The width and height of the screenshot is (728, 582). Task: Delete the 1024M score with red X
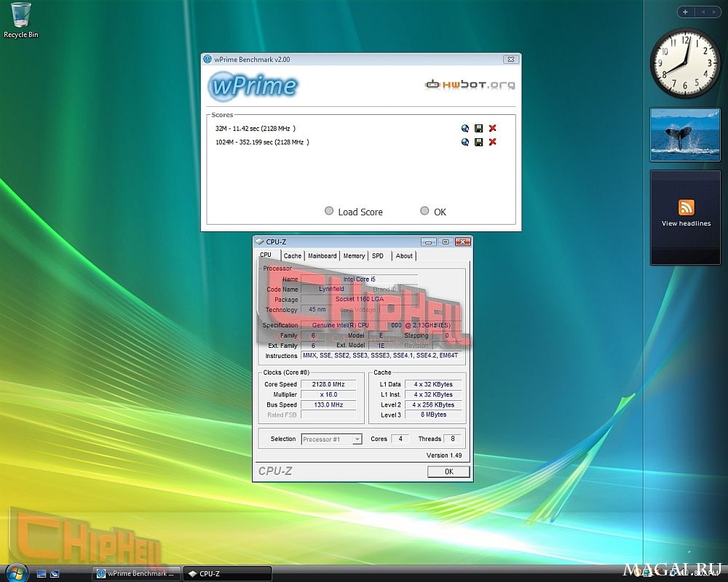tap(493, 142)
